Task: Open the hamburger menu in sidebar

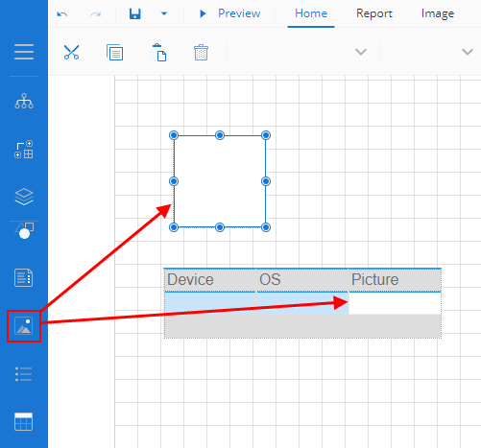Action: click(x=24, y=52)
